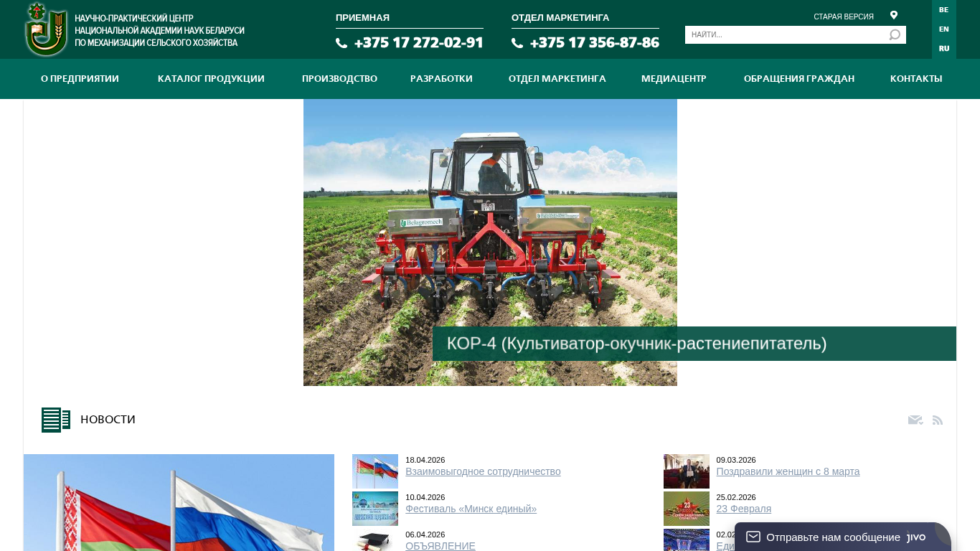Image resolution: width=980 pixels, height=551 pixels.
Task: Open Фестиваль «Минск единый» news link
Action: [x=471, y=509]
